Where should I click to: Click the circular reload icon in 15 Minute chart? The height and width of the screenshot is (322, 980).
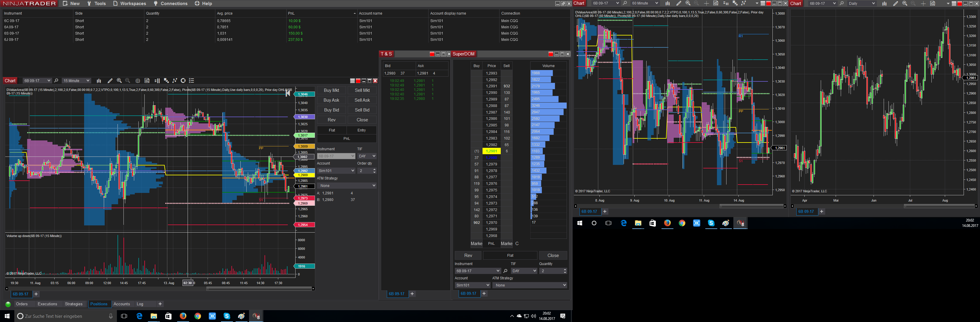pos(183,80)
